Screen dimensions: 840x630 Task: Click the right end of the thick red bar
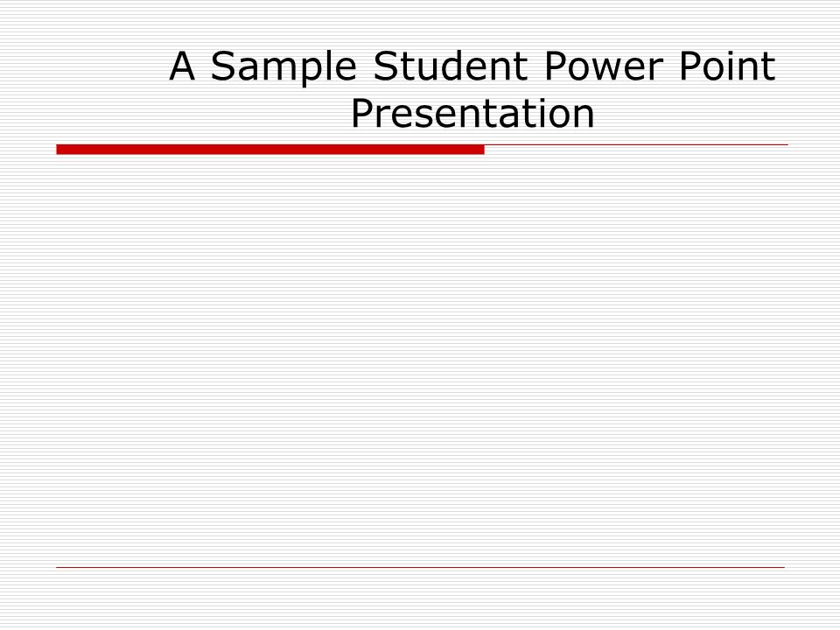[x=482, y=150]
